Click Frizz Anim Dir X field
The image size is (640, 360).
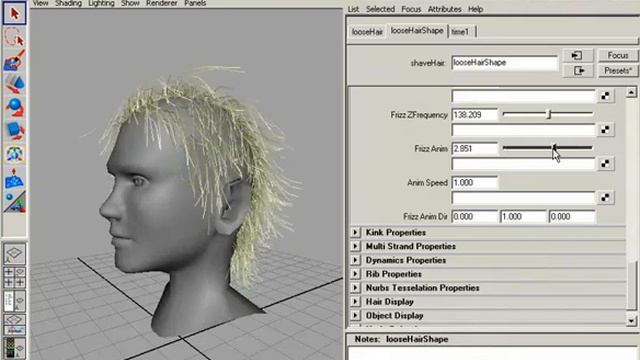[475, 217]
